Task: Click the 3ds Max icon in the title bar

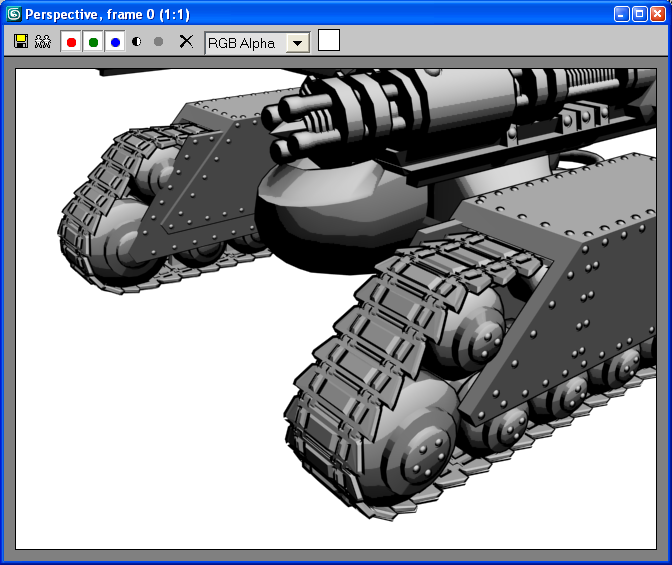Action: pyautogui.click(x=14, y=14)
